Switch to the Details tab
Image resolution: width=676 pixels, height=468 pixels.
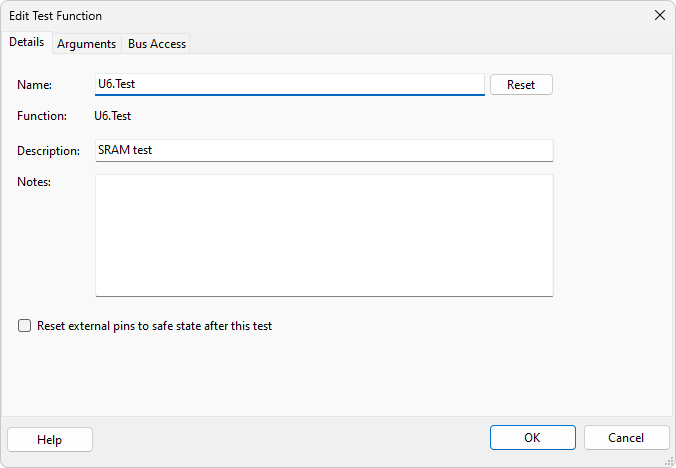[26, 42]
